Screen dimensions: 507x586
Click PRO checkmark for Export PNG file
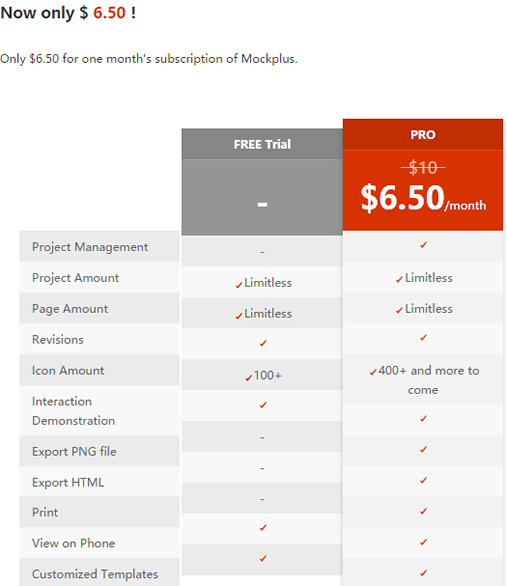point(423,450)
